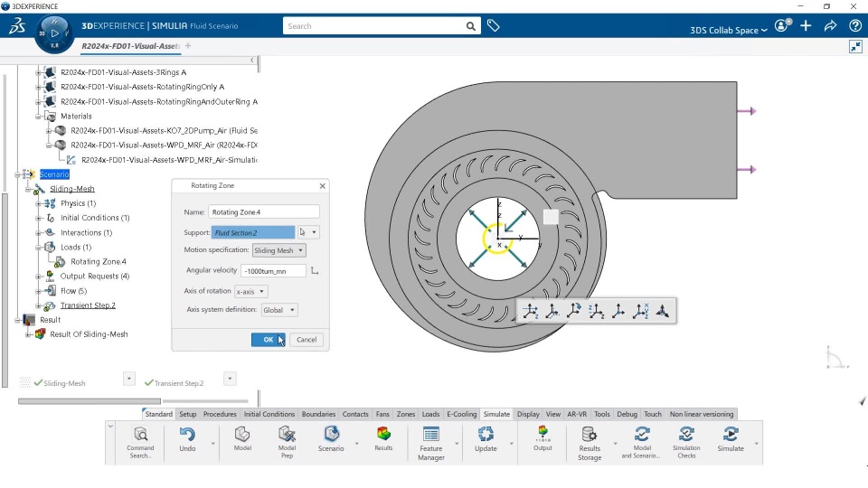This screenshot has width=868, height=488.
Task: Cancel the Rotating Zone dialog
Action: pyautogui.click(x=307, y=340)
